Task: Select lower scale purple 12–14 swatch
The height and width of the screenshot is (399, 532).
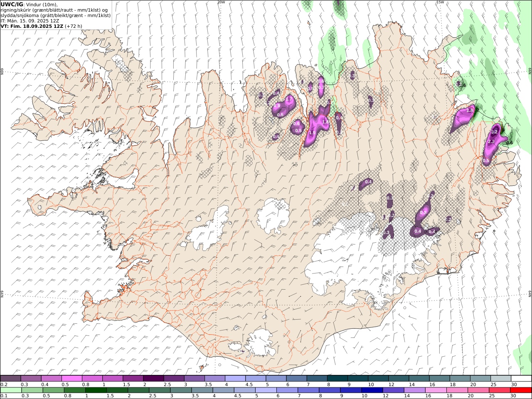Action: click(x=394, y=390)
